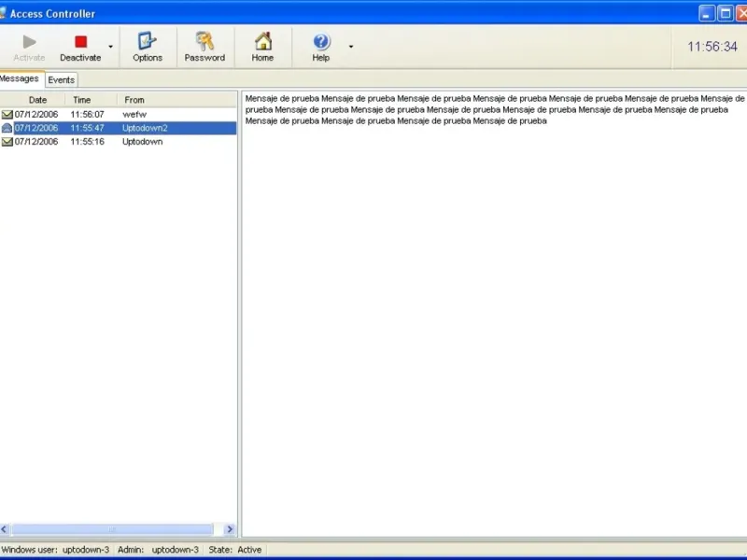Click envelope icon of Uptodown message
Image resolution: width=747 pixels, height=560 pixels.
click(7, 142)
